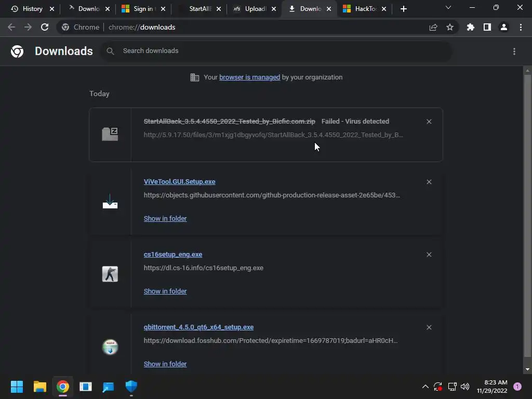Screen dimensions: 532x399
Task: Remove ViVeTool.GUI.Setup.exe from the list
Action: click(429, 182)
